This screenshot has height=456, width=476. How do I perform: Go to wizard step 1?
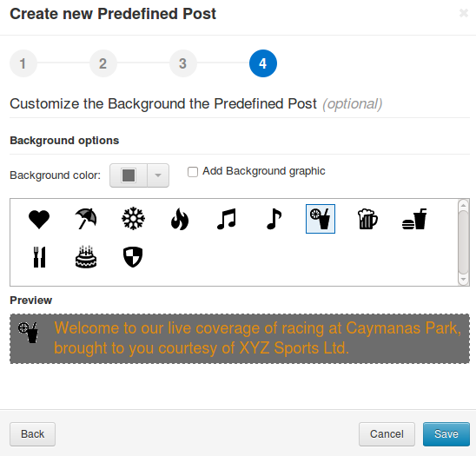click(x=23, y=63)
